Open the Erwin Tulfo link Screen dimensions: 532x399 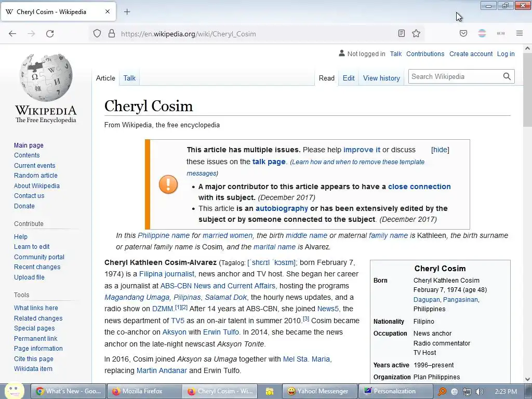(x=221, y=332)
